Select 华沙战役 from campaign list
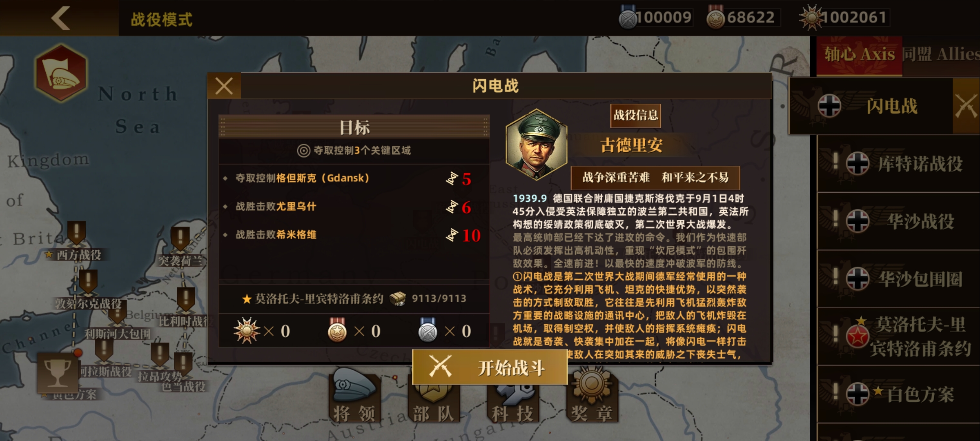Viewport: 980px width, 441px height. coord(898,221)
